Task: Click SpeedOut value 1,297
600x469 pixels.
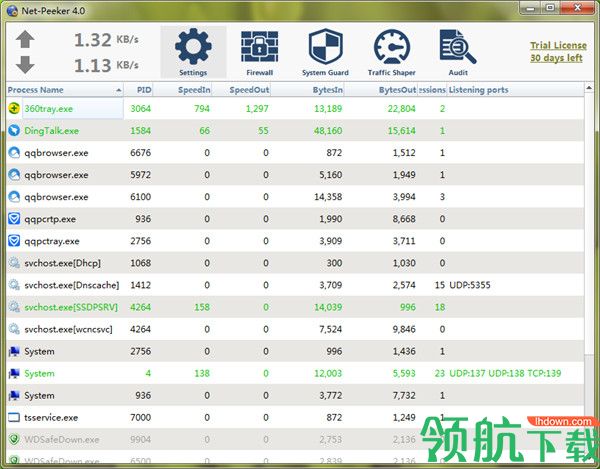Action: point(257,109)
